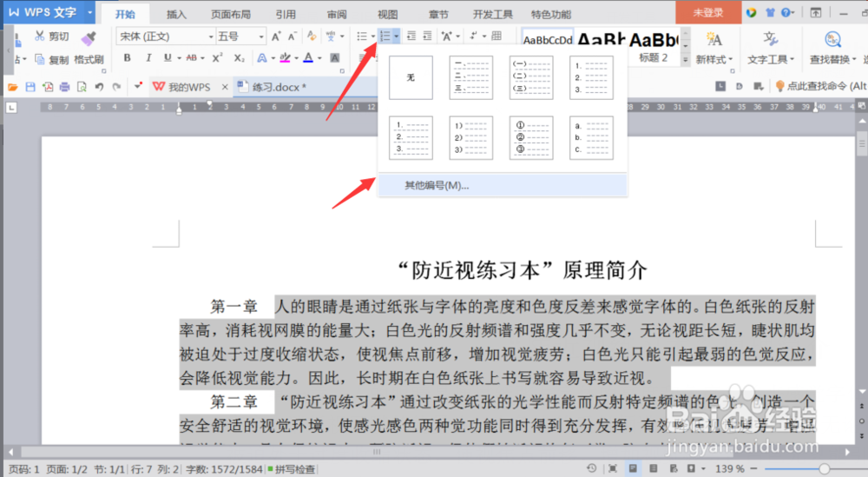Click the Format Painter brush icon
The width and height of the screenshot is (868, 477).
click(x=88, y=37)
